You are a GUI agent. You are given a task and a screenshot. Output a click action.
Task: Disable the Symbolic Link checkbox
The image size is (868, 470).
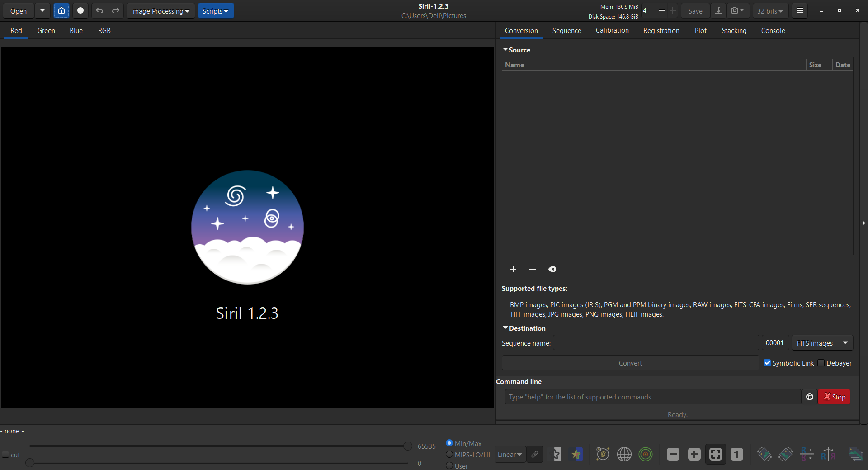[x=767, y=363]
